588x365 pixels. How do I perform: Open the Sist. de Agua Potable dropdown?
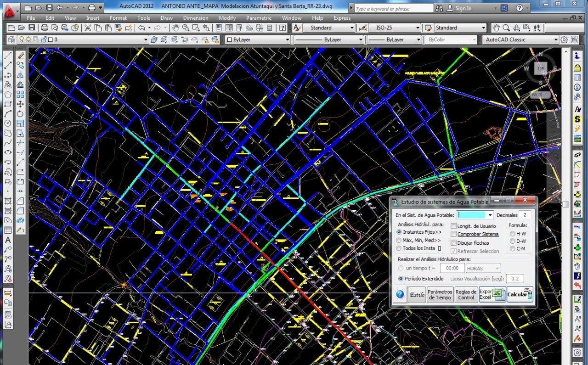(x=490, y=215)
